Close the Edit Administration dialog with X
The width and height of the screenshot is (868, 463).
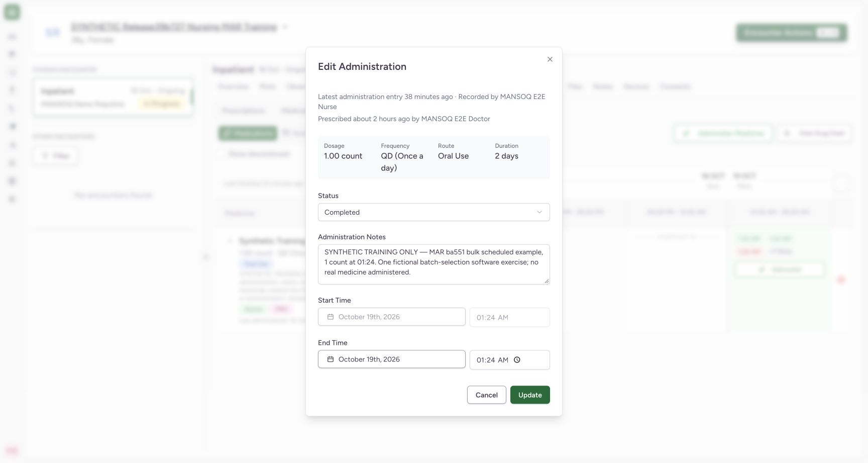pyautogui.click(x=550, y=59)
